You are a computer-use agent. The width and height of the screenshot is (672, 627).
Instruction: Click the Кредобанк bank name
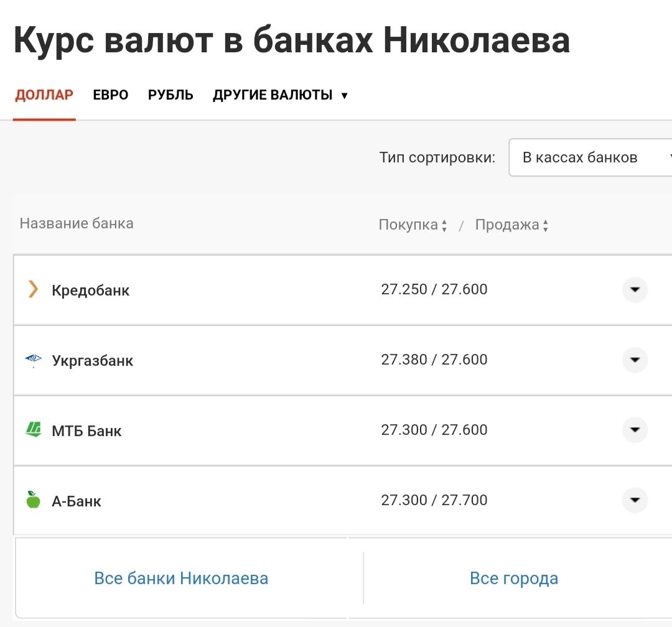tap(90, 290)
